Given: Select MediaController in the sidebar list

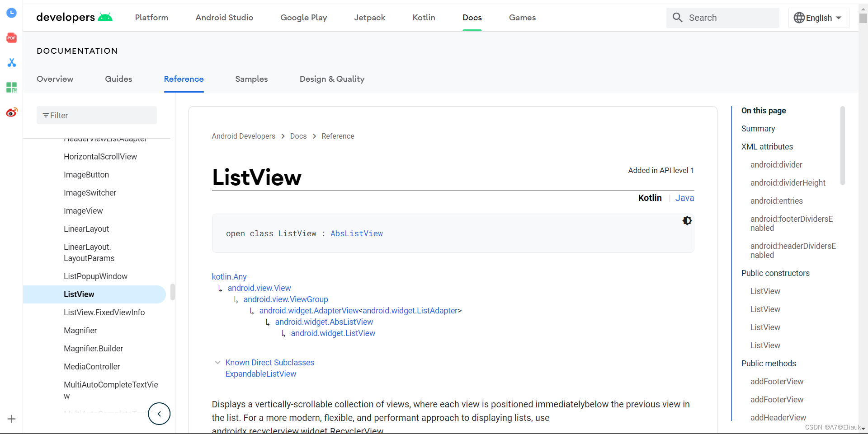Looking at the screenshot, I should click(x=92, y=367).
